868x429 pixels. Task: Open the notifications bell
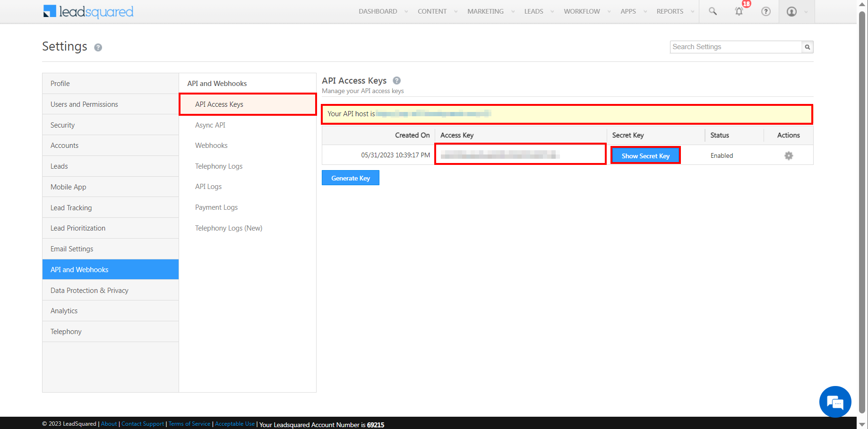739,11
